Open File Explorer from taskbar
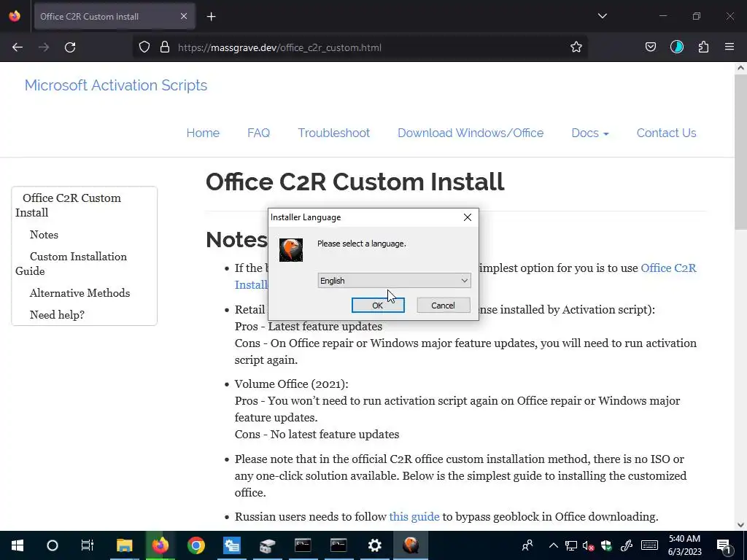This screenshot has width=747, height=560. click(124, 545)
